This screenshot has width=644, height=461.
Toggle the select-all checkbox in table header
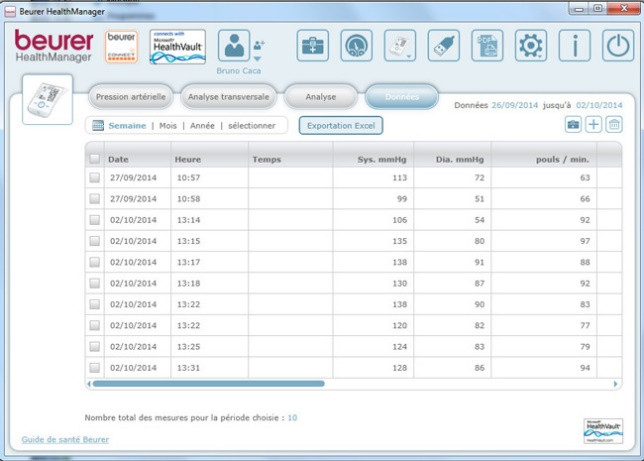point(95,159)
